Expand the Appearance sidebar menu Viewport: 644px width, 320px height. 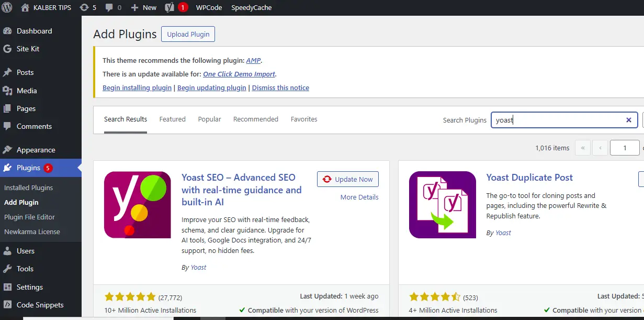[x=36, y=150]
